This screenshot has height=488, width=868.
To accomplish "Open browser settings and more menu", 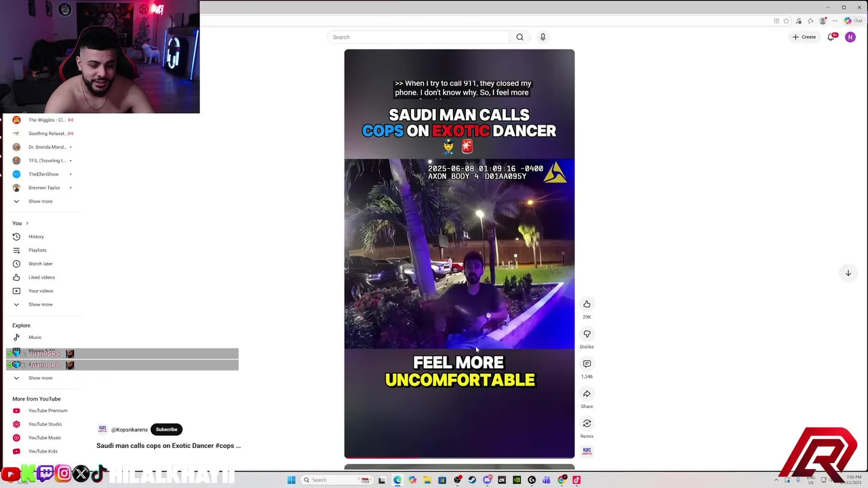I will pyautogui.click(x=835, y=21).
